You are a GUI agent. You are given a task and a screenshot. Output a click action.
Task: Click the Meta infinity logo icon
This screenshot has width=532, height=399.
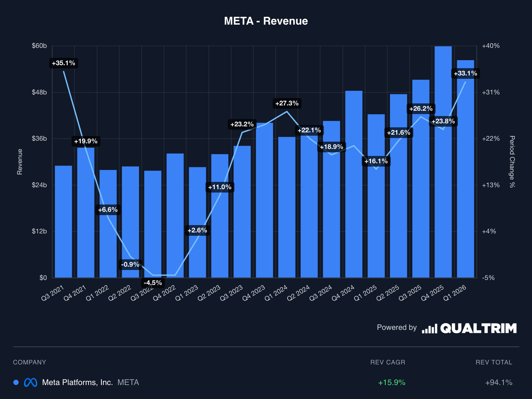click(31, 382)
